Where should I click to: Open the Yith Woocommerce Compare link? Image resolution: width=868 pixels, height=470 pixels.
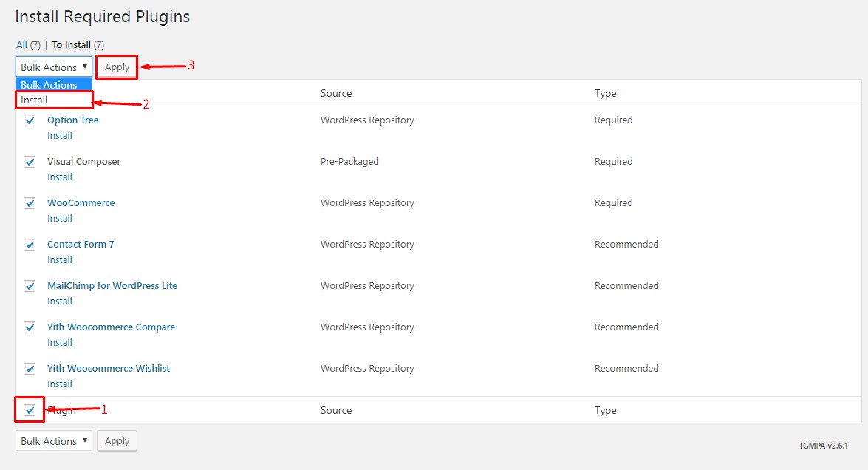[111, 327]
